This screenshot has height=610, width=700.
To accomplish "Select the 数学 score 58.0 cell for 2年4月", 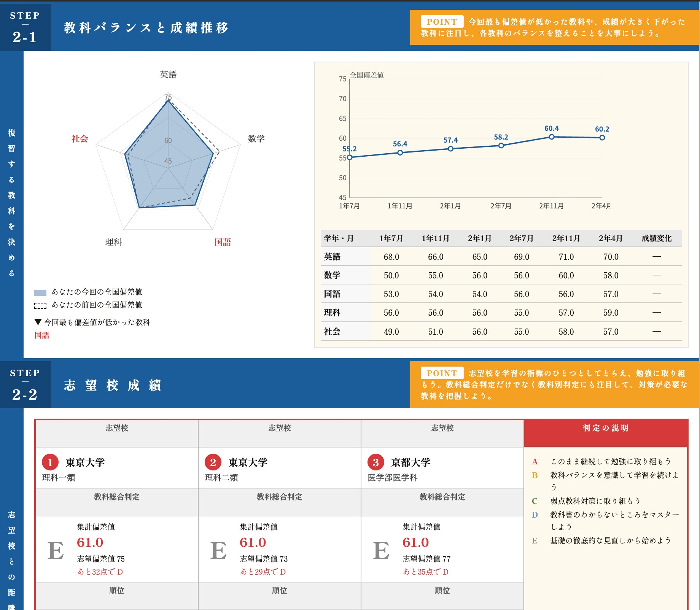I will point(610,275).
